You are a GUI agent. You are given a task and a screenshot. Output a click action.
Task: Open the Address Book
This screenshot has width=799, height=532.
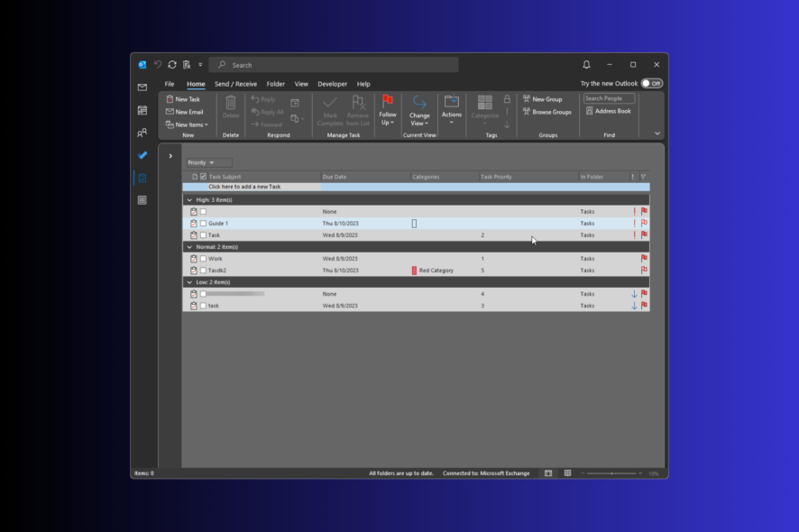coord(609,111)
